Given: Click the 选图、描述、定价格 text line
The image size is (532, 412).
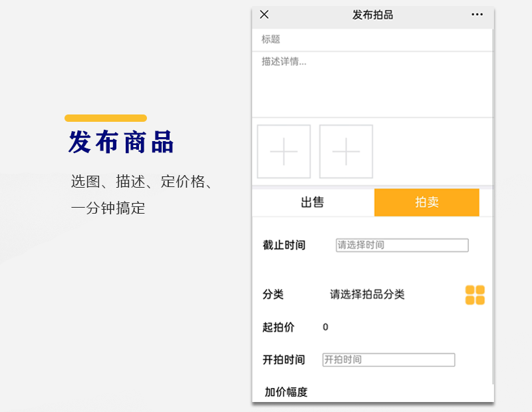Looking at the screenshot, I should point(142,182).
